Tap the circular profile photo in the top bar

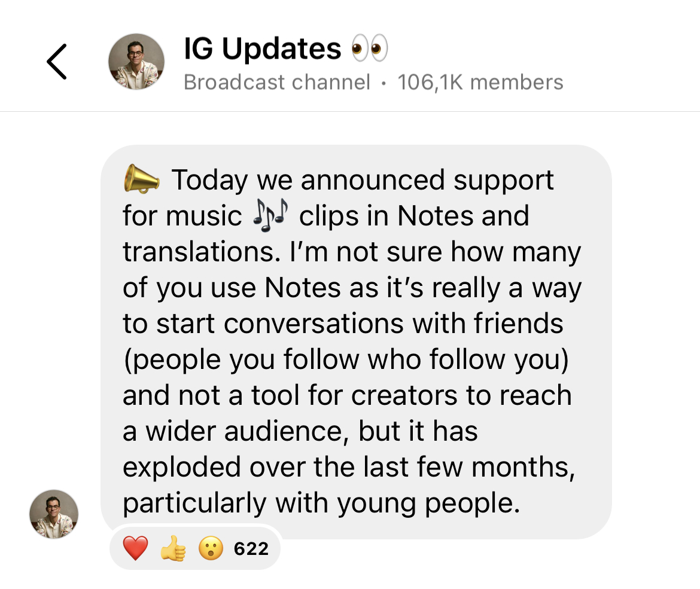pos(136,61)
